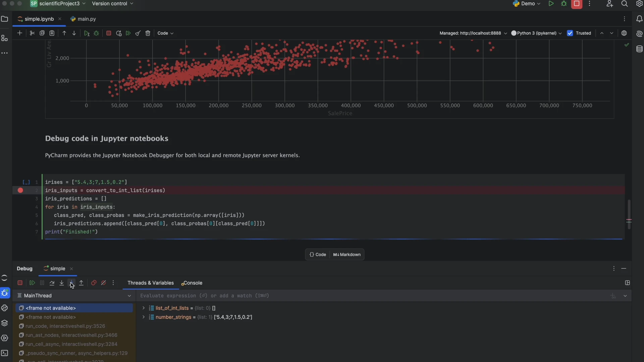
Task: Toggle the Terminal tool window button
Action: pyautogui.click(x=5, y=353)
